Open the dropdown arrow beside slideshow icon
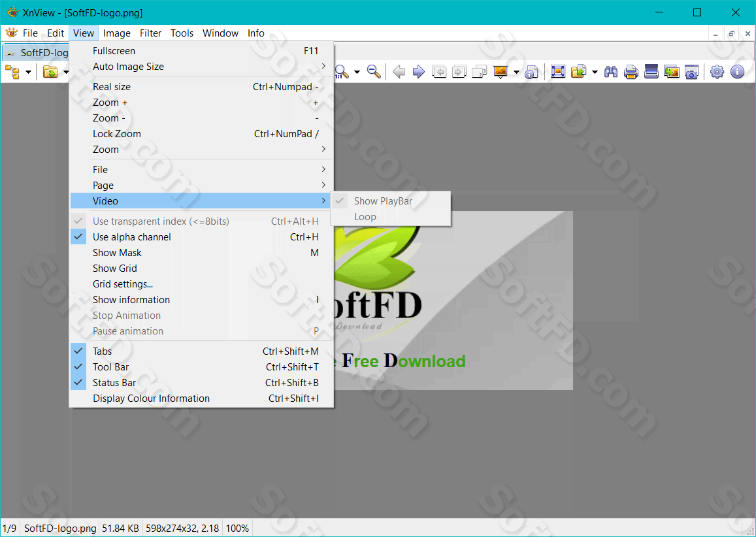Viewport: 756px width, 537px height. 516,73
